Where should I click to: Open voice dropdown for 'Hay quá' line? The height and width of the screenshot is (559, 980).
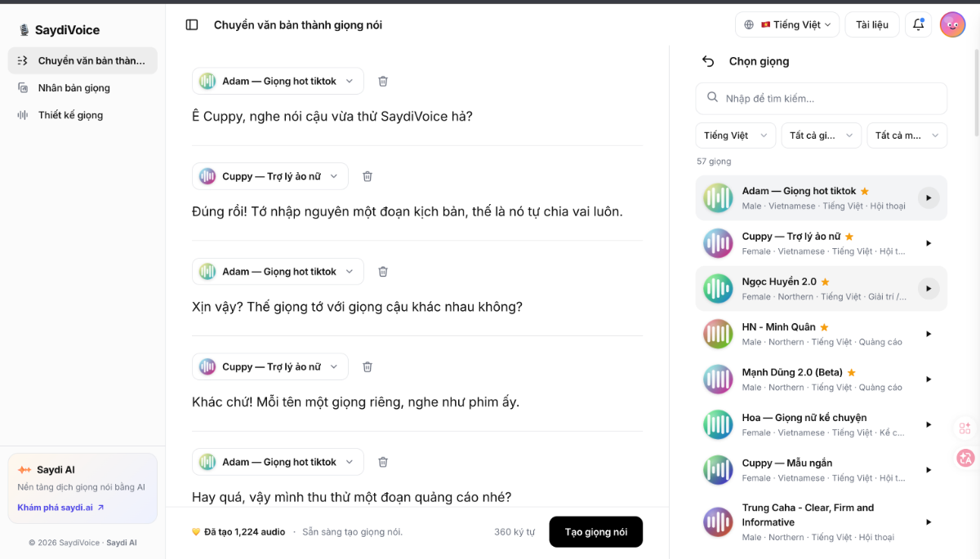[x=278, y=462]
